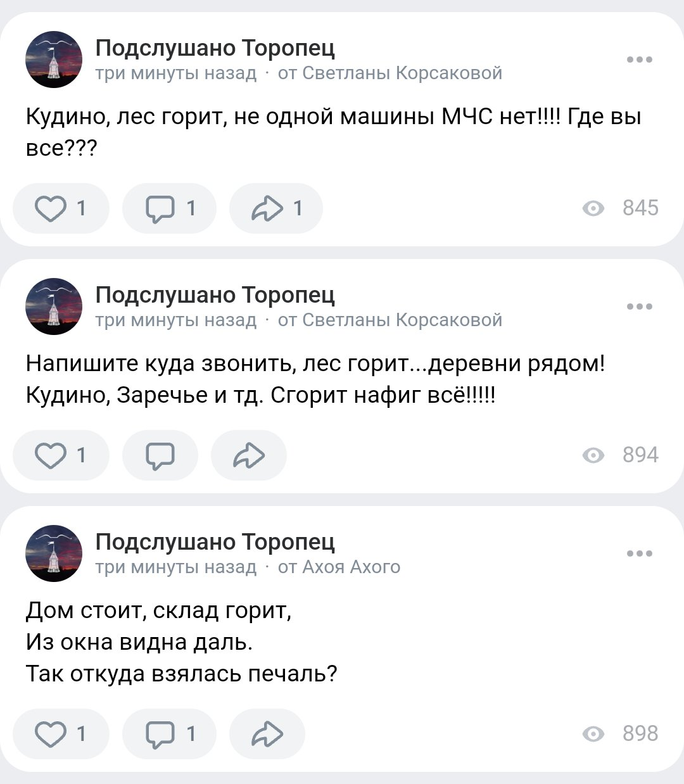Open author link on the 'Напишите куда звонить' post
The width and height of the screenshot is (684, 784).
389,320
